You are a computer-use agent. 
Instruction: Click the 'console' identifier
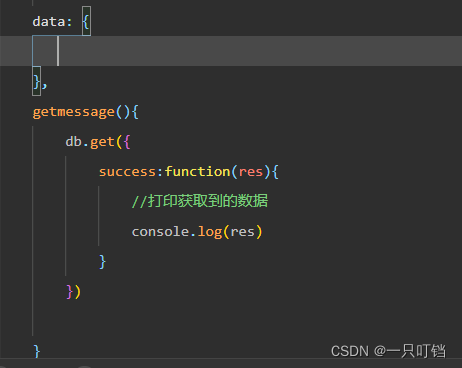pos(160,231)
